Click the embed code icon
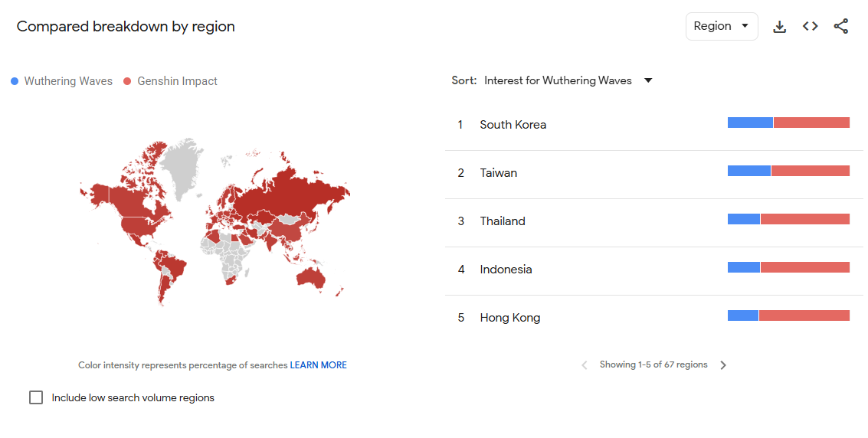 [811, 27]
